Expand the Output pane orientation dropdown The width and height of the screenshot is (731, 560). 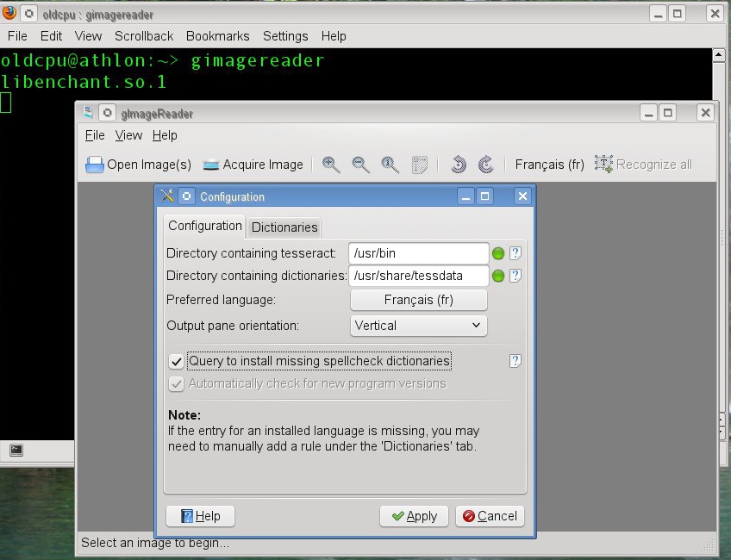pyautogui.click(x=419, y=326)
